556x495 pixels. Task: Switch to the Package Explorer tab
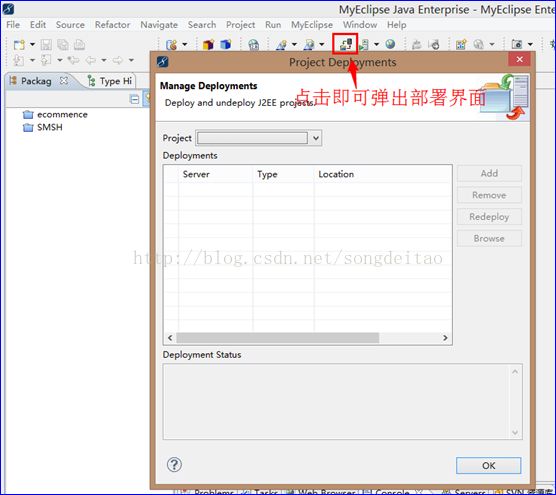pyautogui.click(x=36, y=81)
